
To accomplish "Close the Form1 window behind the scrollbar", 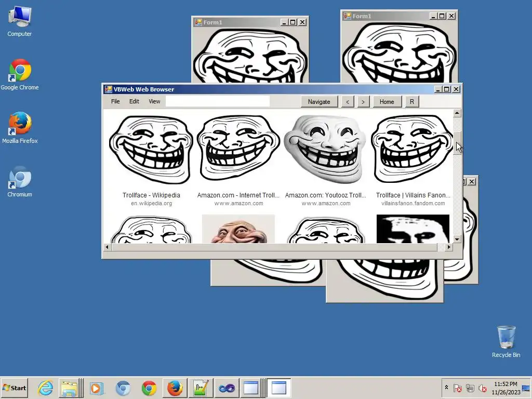I will [472, 182].
